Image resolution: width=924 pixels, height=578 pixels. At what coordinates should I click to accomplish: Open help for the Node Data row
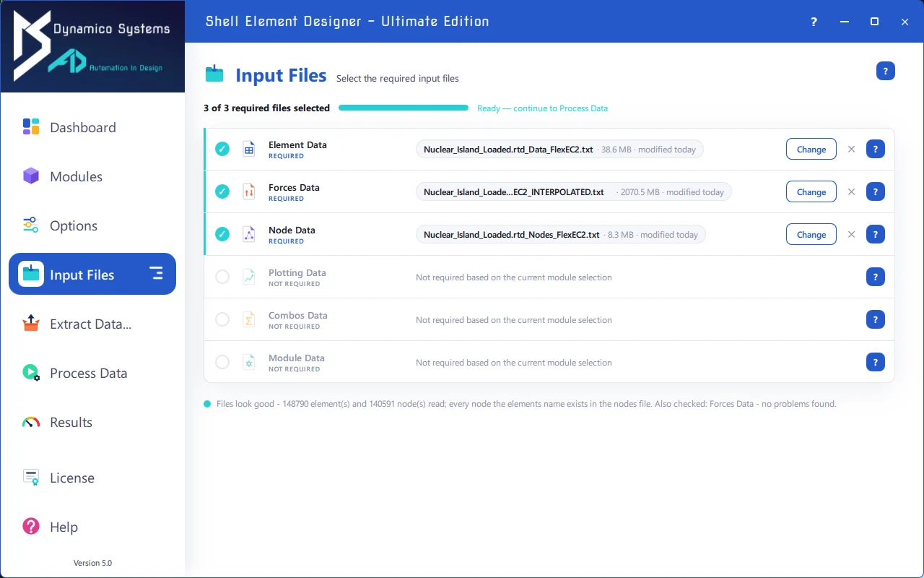(875, 235)
